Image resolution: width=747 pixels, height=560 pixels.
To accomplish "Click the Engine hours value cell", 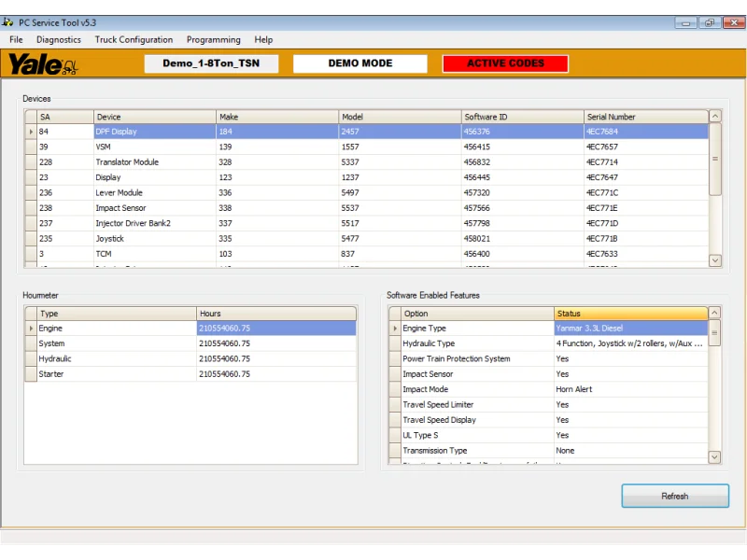I will [276, 329].
